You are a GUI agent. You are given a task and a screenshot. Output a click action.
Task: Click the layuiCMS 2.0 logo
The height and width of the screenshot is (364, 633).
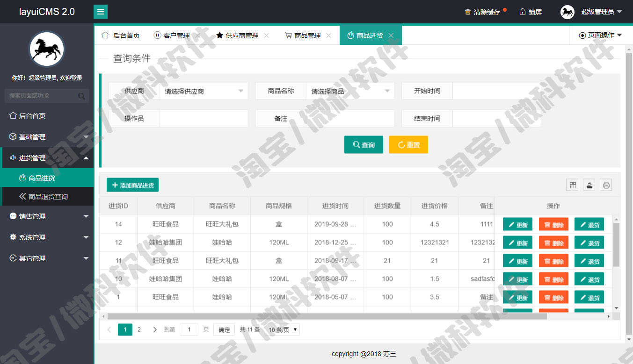pos(47,12)
